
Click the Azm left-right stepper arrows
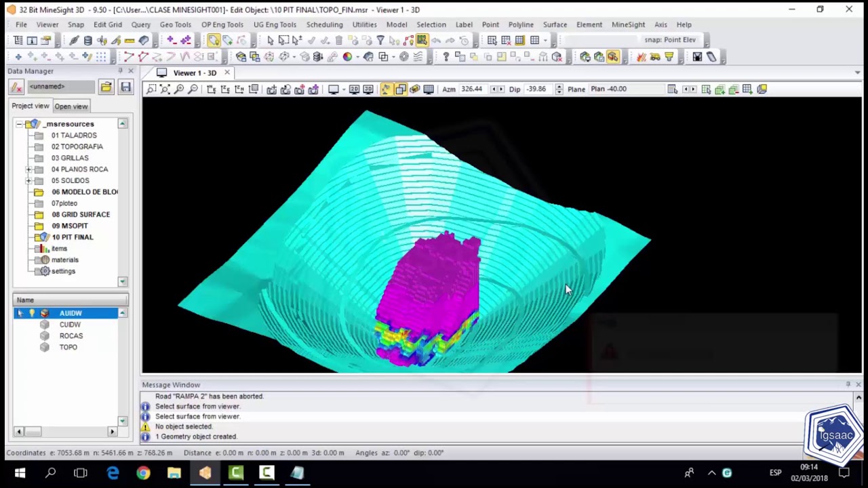tap(497, 89)
